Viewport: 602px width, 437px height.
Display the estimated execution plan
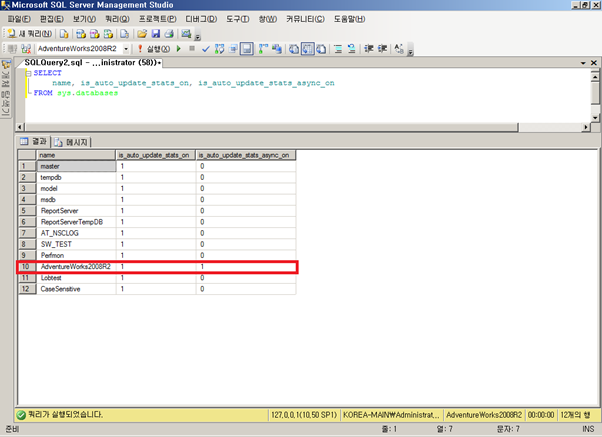[x=219, y=49]
